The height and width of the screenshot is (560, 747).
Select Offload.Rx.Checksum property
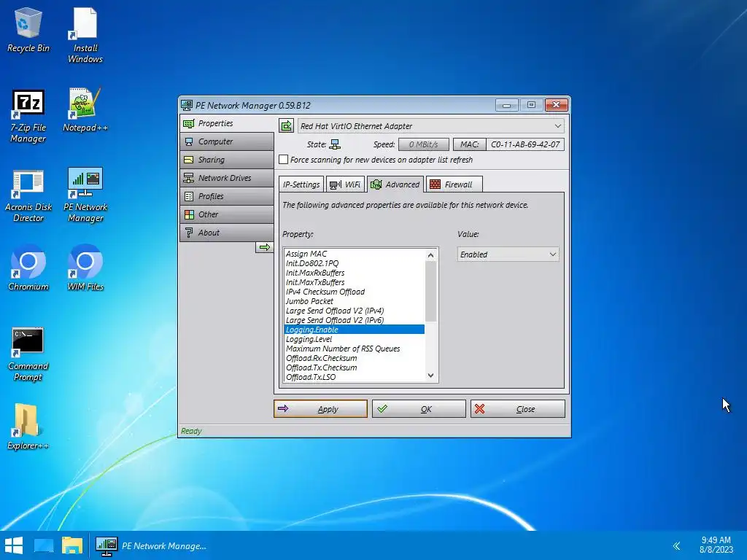(x=354, y=358)
